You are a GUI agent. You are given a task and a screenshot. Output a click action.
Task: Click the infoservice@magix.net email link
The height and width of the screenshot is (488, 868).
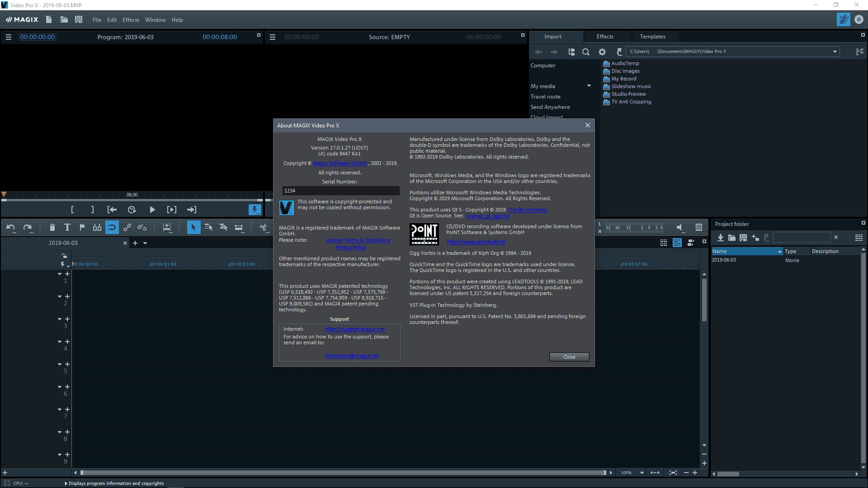[x=352, y=356]
